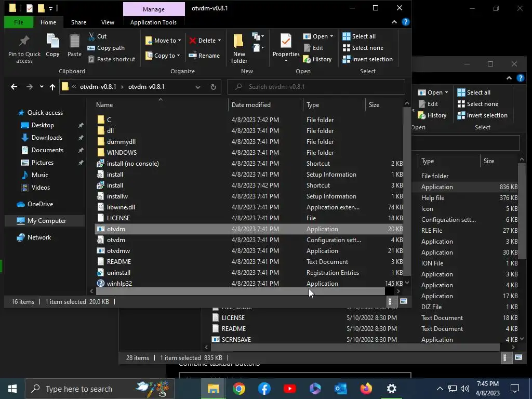Sort front window by Type column header
Viewport: 532px width, 399px height.
[x=334, y=105]
